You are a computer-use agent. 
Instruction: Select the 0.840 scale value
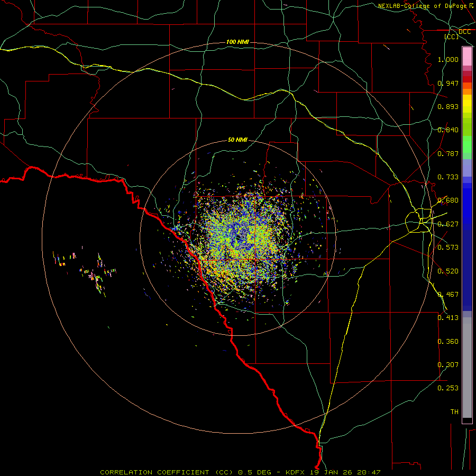pyautogui.click(x=448, y=130)
